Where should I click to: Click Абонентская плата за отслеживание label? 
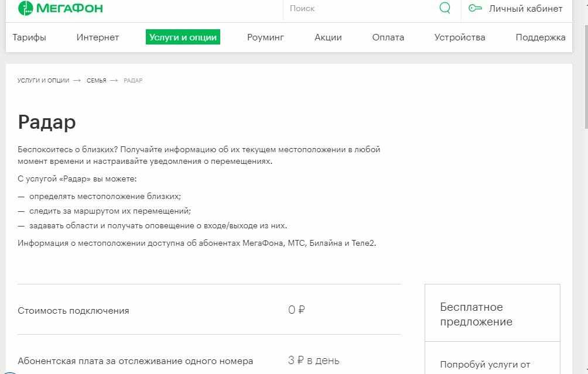(x=135, y=361)
